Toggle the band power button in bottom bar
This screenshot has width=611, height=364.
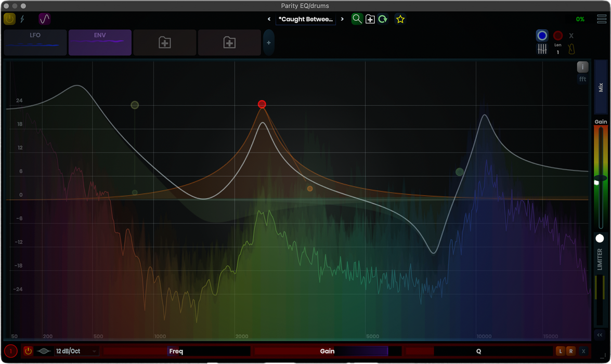[x=28, y=351]
